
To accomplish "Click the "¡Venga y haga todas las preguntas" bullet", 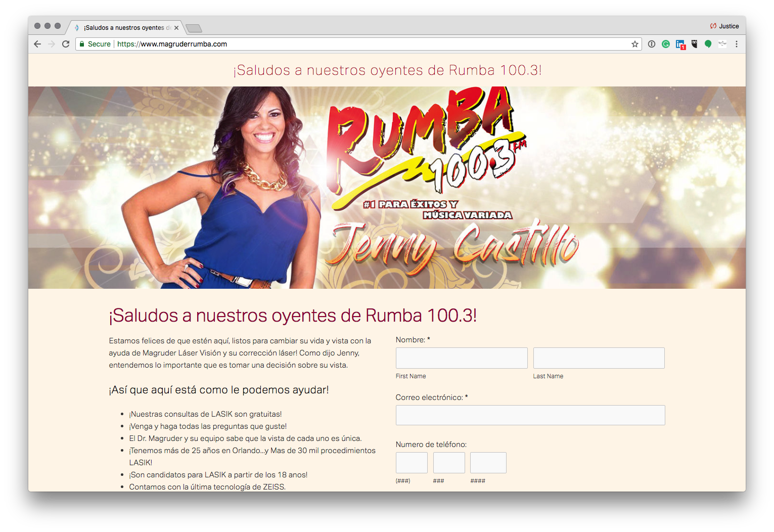I will pos(208,426).
